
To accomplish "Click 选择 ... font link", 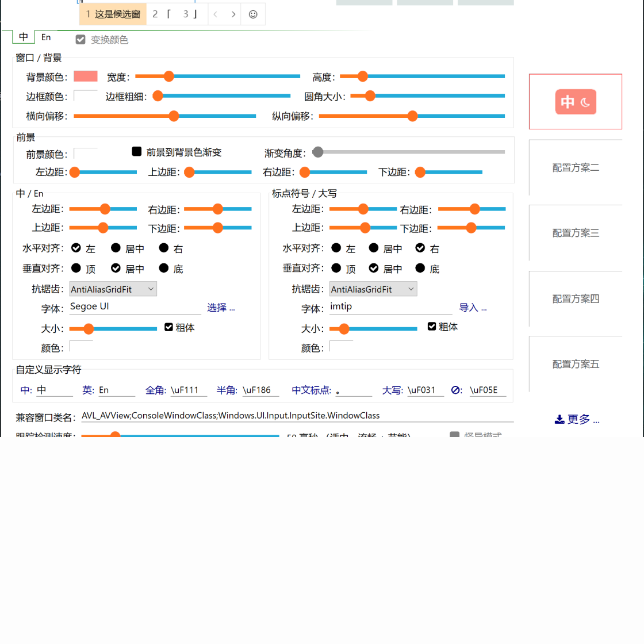I will (x=221, y=308).
